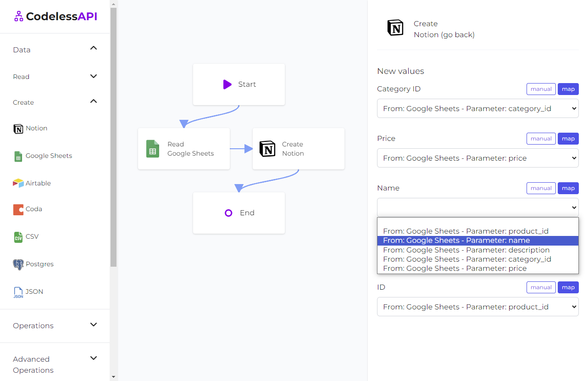The height and width of the screenshot is (381, 588).
Task: Click the Notion icon in panel header
Action: (395, 28)
